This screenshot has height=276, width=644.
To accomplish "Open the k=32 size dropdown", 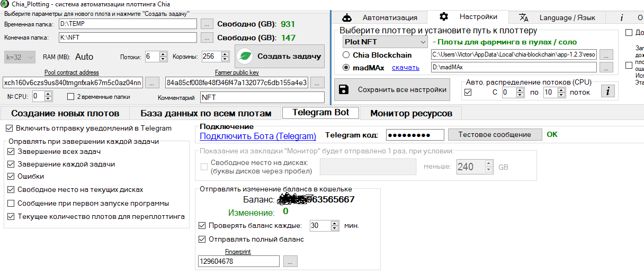I will [x=20, y=57].
